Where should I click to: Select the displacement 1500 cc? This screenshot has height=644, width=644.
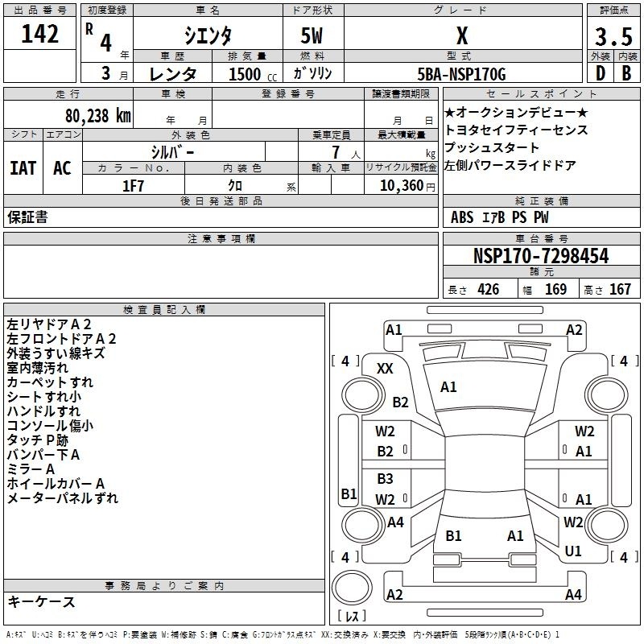tap(253, 74)
